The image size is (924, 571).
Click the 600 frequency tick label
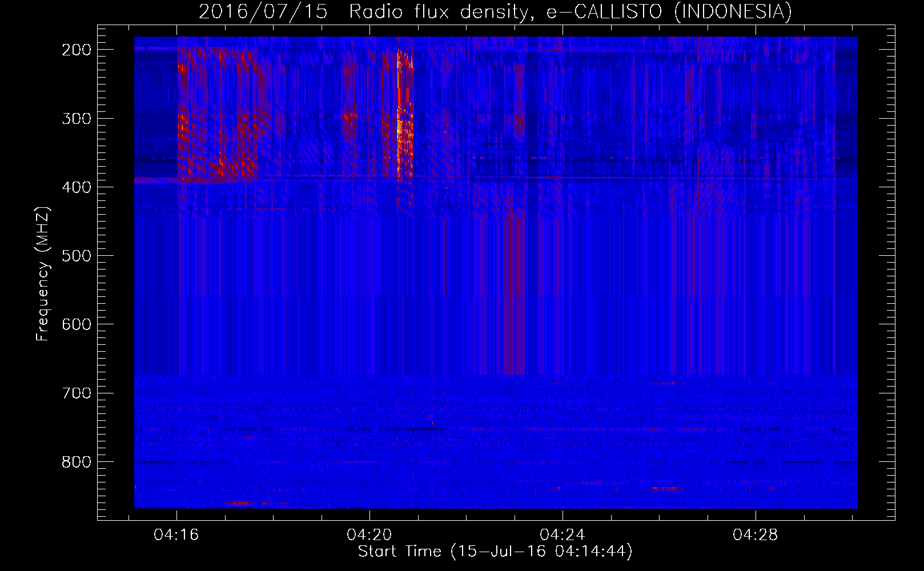click(77, 324)
